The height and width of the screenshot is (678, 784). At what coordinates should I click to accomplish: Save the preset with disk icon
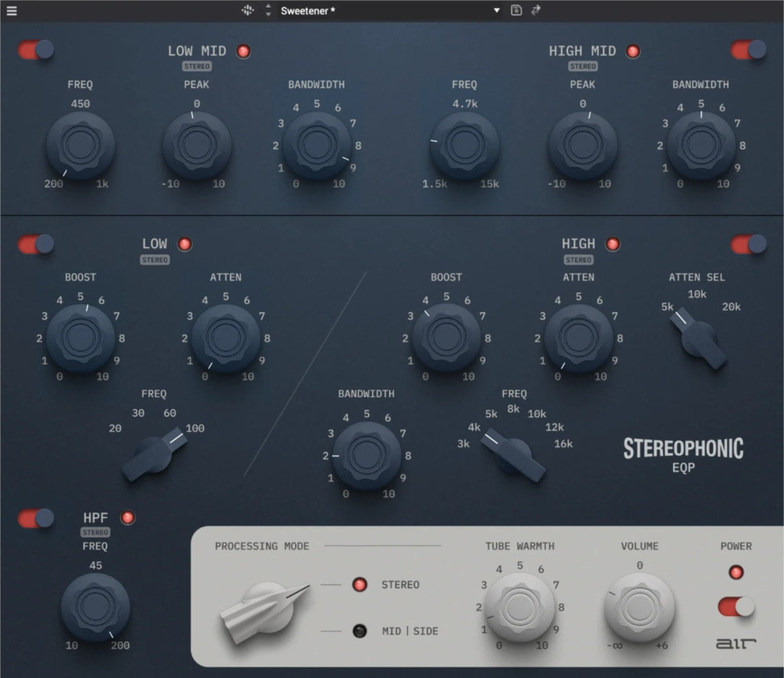[516, 10]
